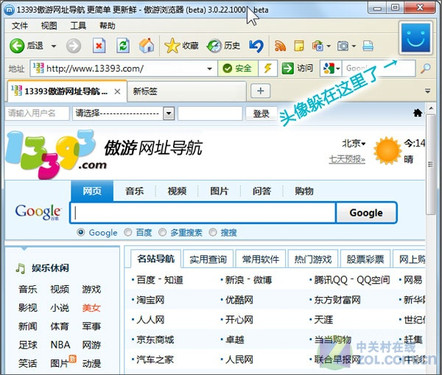Click the green Safe security indicator
Image resolution: width=442 pixels, height=375 pixels.
pos(238,68)
